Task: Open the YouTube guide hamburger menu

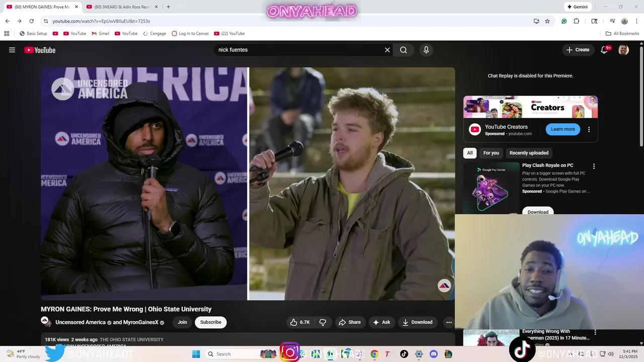Action: (x=12, y=50)
